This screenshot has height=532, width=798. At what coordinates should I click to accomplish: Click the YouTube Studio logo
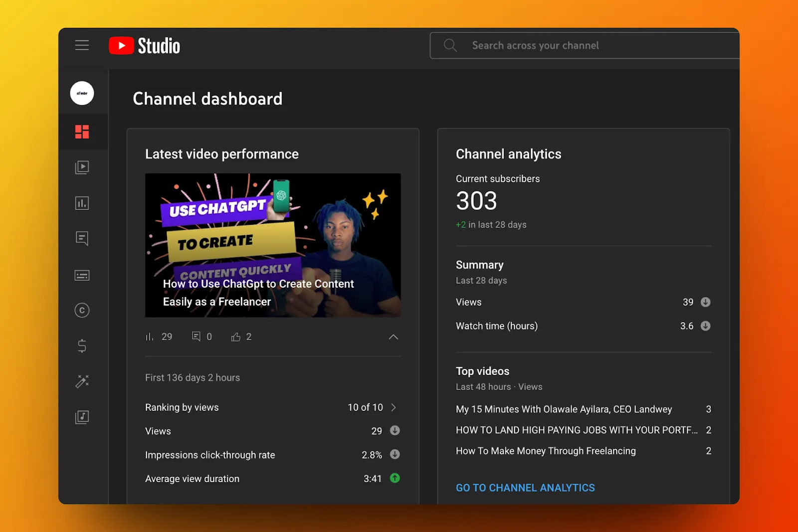[x=144, y=46]
